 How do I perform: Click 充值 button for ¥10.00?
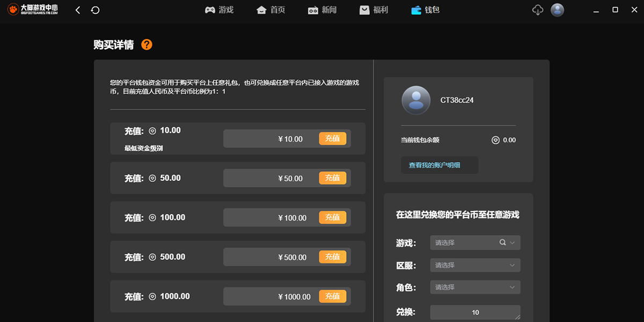(x=333, y=138)
